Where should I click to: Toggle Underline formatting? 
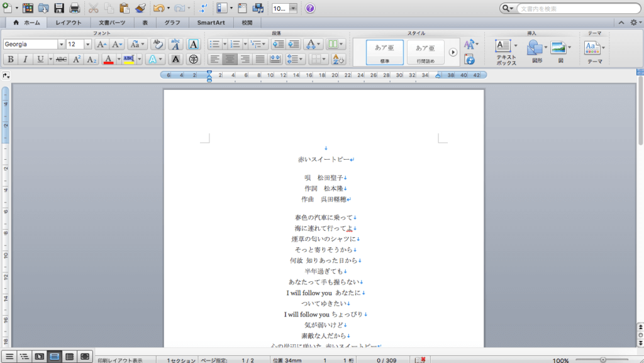tap(40, 59)
